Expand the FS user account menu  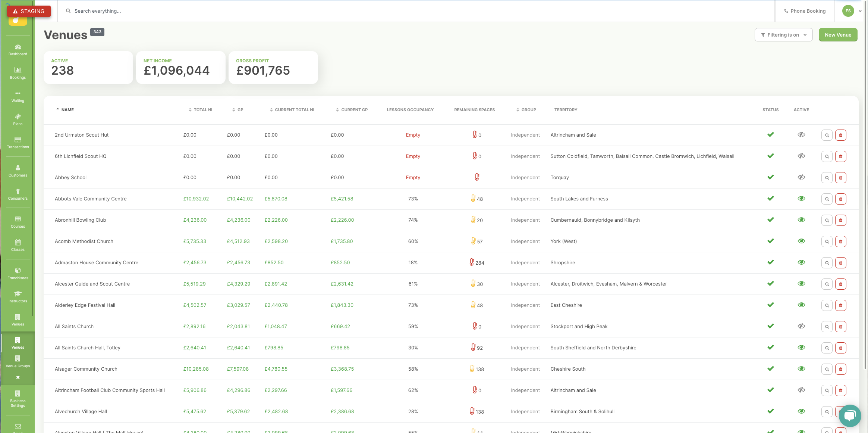point(860,11)
